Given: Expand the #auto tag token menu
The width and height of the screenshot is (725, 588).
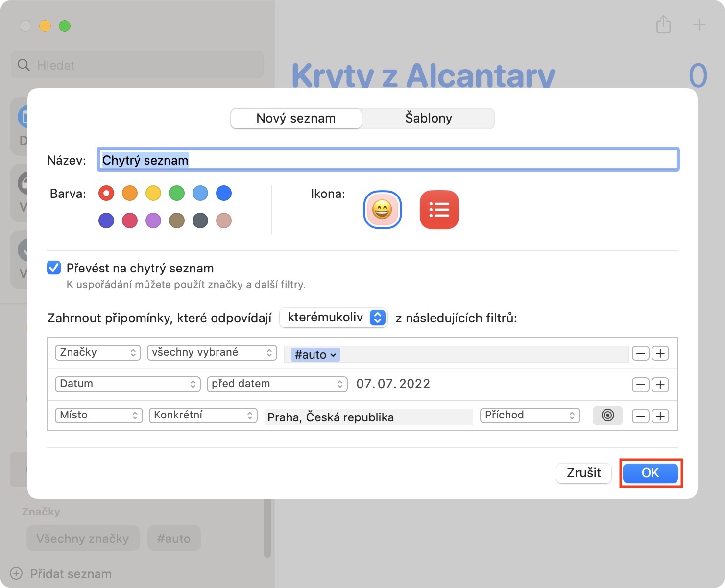Looking at the screenshot, I should pos(315,354).
